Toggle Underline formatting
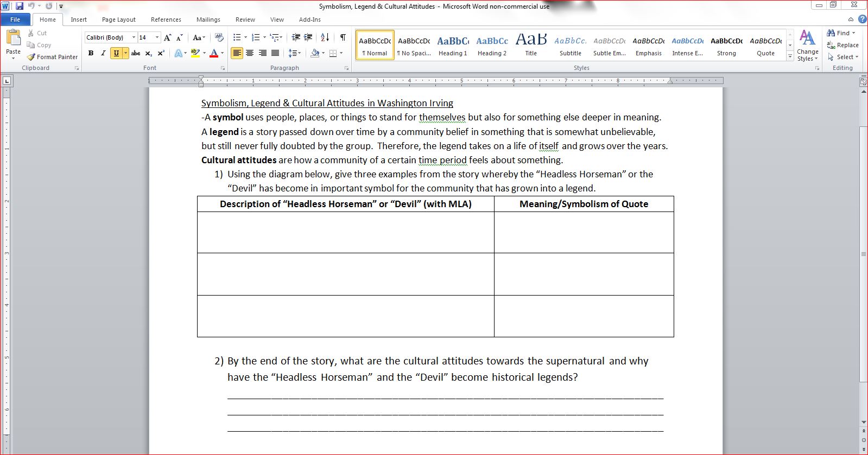 (x=116, y=53)
